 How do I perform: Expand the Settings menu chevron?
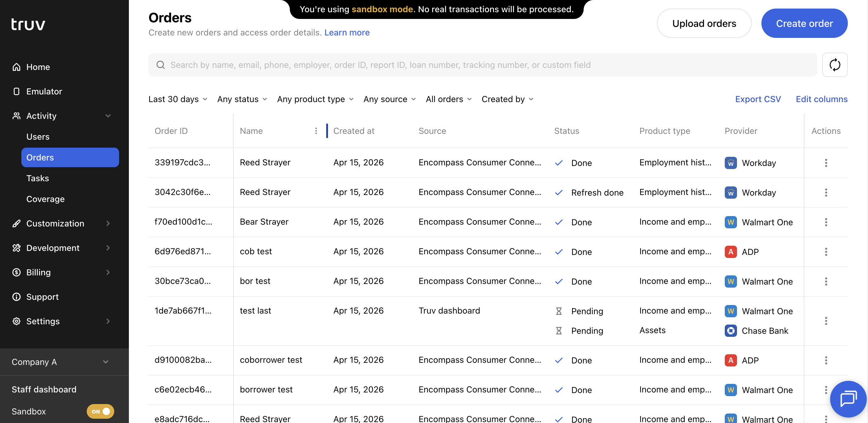[x=108, y=321]
